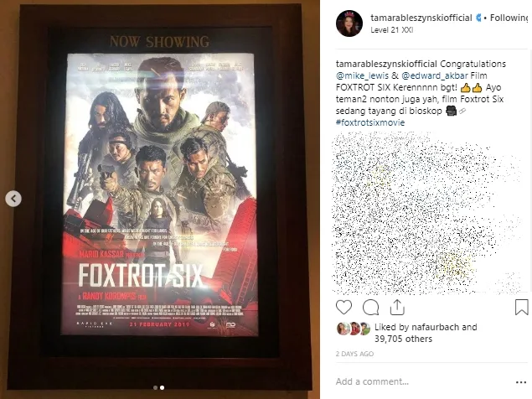Viewport: 532px width, 399px height.
Task: Save the post with the bookmark icon
Action: (521, 307)
